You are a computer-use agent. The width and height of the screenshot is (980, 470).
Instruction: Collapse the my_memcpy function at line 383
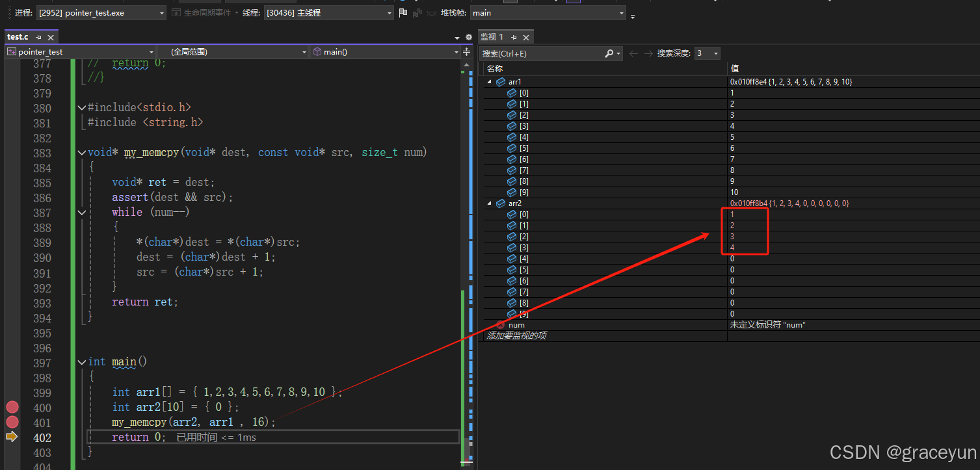(x=82, y=152)
